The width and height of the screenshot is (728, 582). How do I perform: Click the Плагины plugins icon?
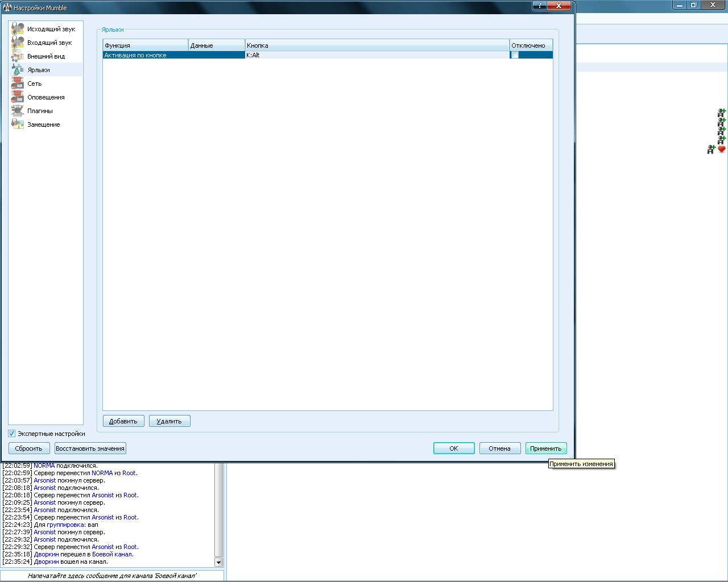pos(18,111)
